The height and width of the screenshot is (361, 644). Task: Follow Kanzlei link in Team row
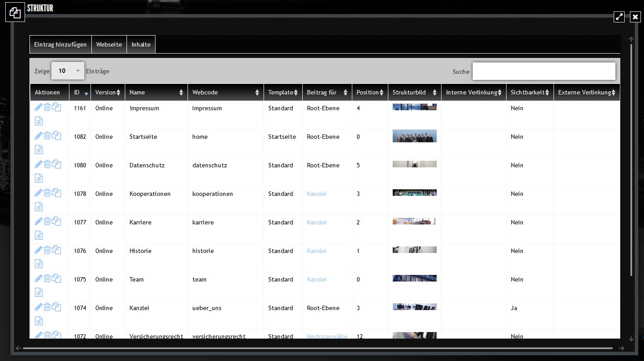click(x=317, y=279)
